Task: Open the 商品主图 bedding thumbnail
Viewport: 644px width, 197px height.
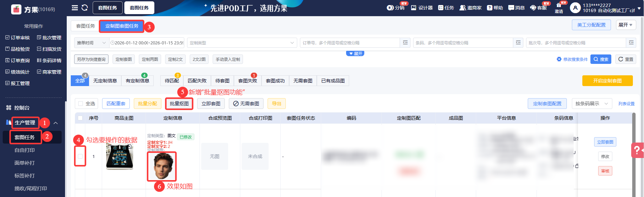Action: click(x=120, y=157)
